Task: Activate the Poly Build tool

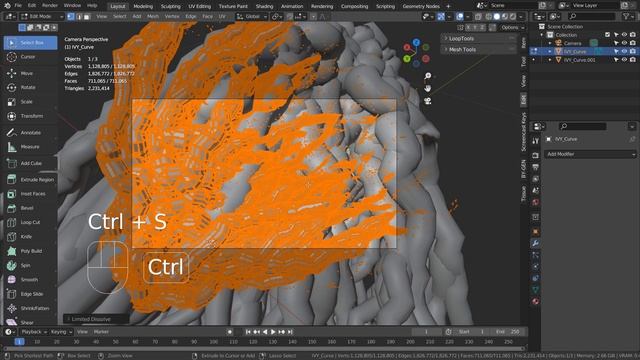Action: [30, 251]
